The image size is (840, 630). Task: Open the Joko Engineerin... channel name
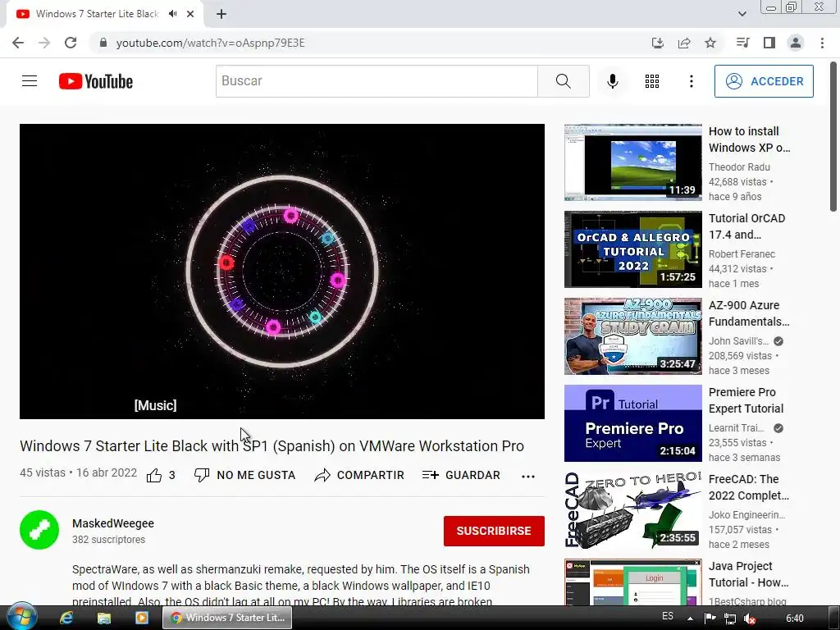pyautogui.click(x=746, y=515)
